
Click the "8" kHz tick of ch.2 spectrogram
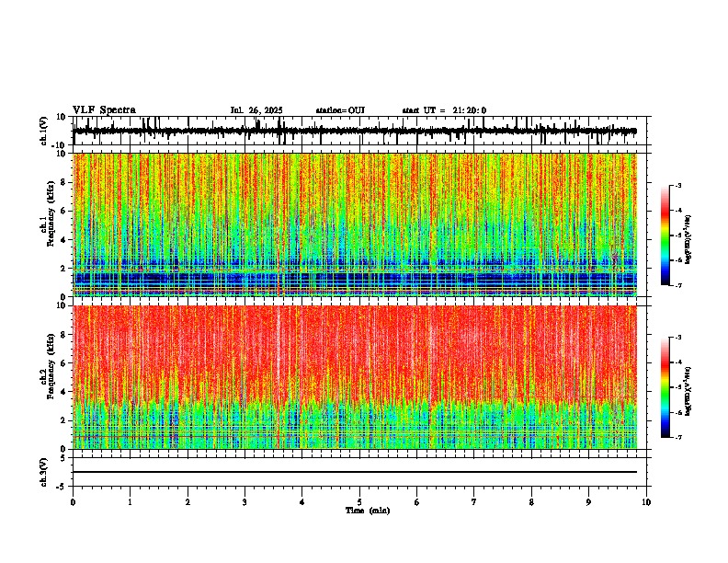(x=63, y=335)
